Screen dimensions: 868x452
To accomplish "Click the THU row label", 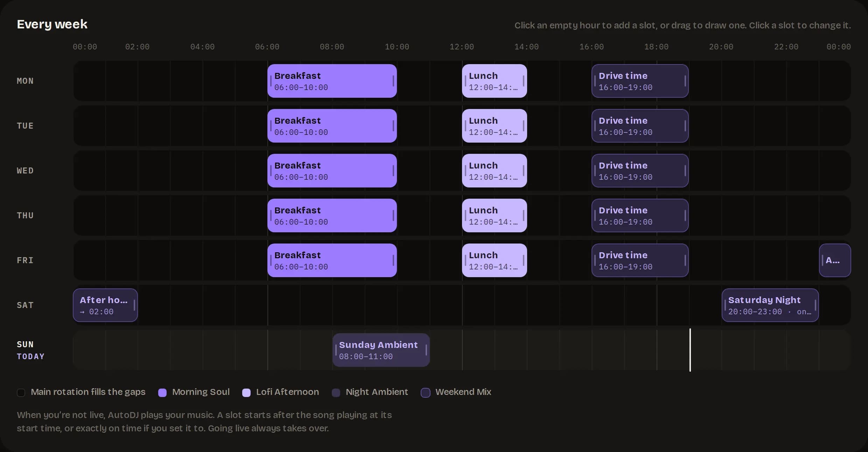I will 25,215.
